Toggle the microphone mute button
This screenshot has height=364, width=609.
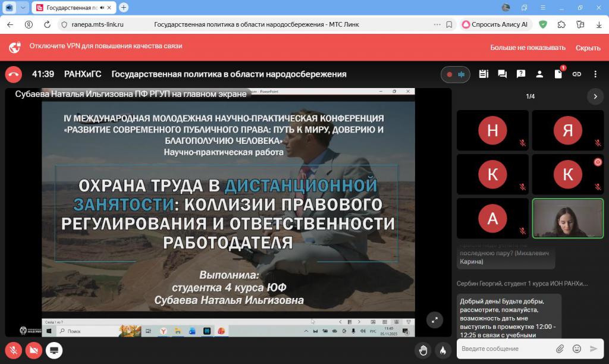point(14,350)
